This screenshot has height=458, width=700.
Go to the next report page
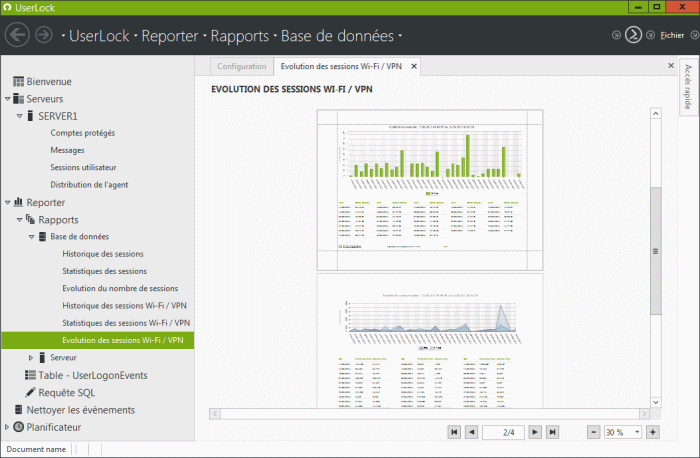tap(534, 432)
